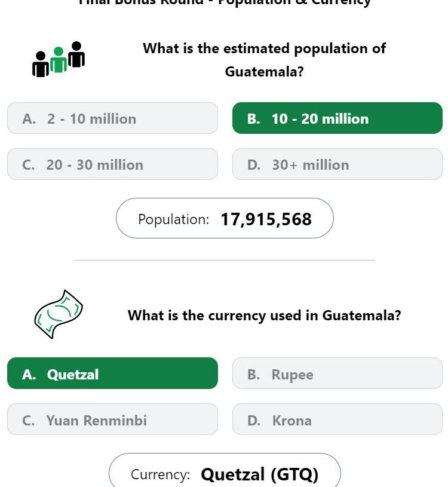This screenshot has width=448, height=487.
Task: Click the "Currency:" label in the result pill
Action: pyautogui.click(x=160, y=474)
